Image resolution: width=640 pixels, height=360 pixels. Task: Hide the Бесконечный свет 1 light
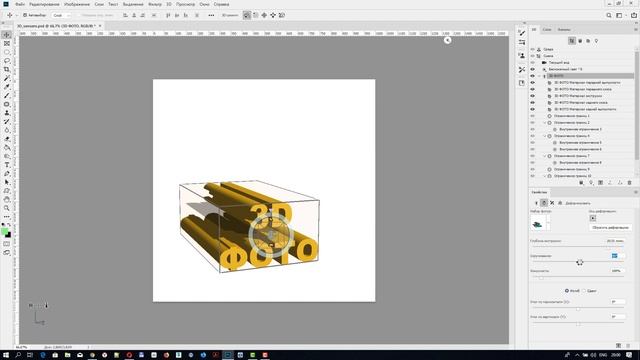[532, 69]
